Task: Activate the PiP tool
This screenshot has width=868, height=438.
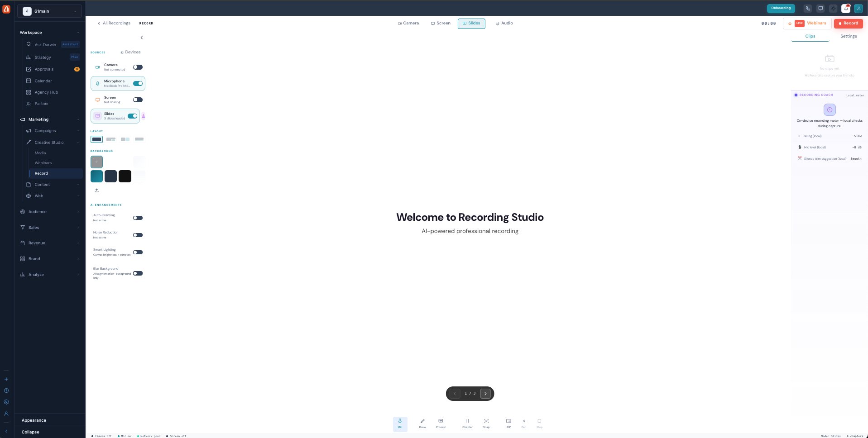Action: pyautogui.click(x=508, y=424)
